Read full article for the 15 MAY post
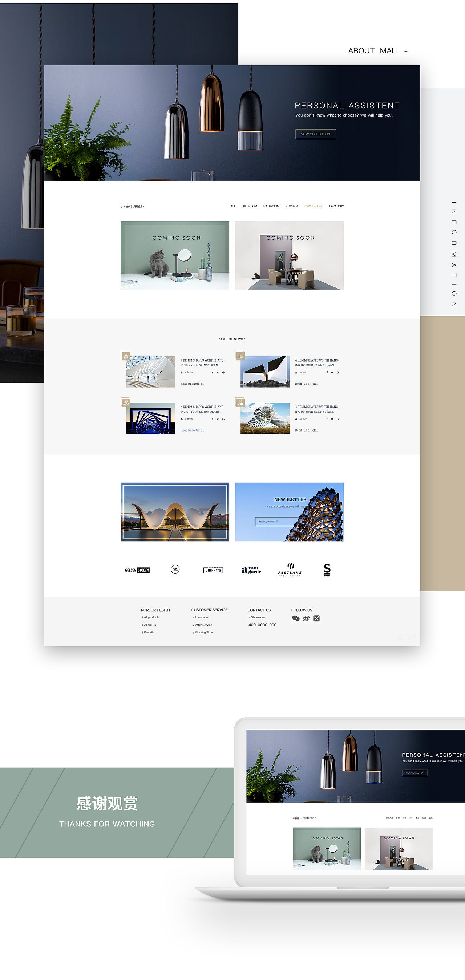The image size is (465, 980). click(x=192, y=430)
